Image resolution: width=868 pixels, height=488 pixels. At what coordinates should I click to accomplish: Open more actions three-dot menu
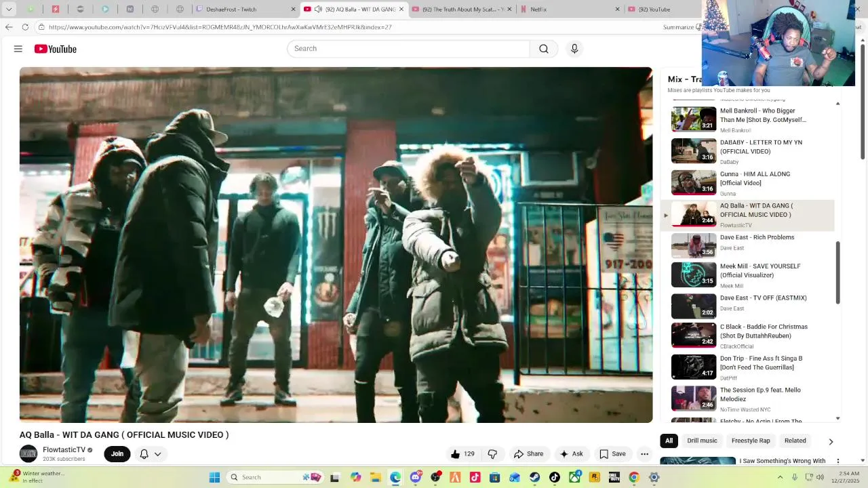[645, 454]
